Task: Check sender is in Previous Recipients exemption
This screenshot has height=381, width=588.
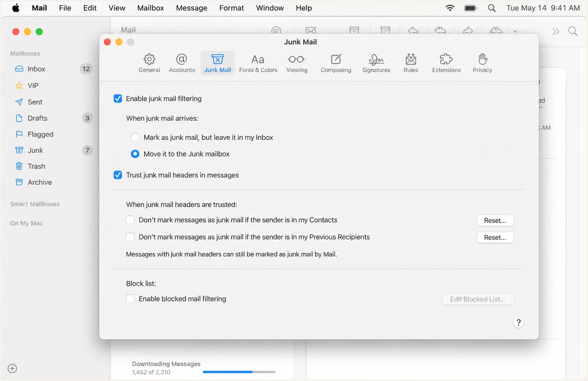Action: [130, 237]
